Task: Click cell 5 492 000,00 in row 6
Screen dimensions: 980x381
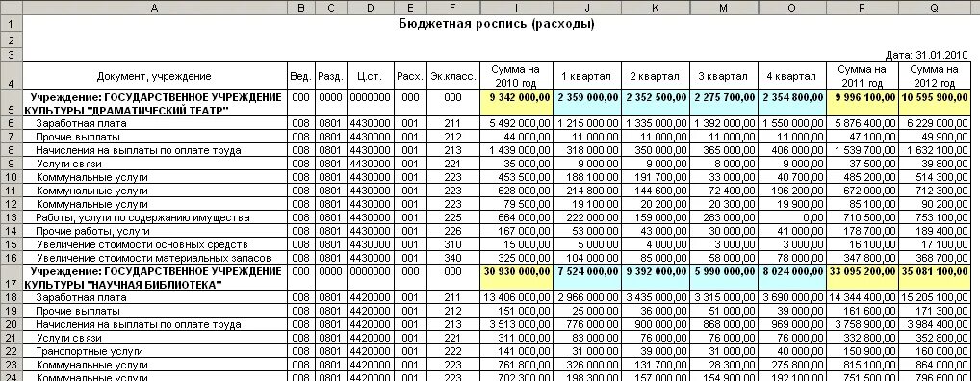Action: [x=516, y=124]
